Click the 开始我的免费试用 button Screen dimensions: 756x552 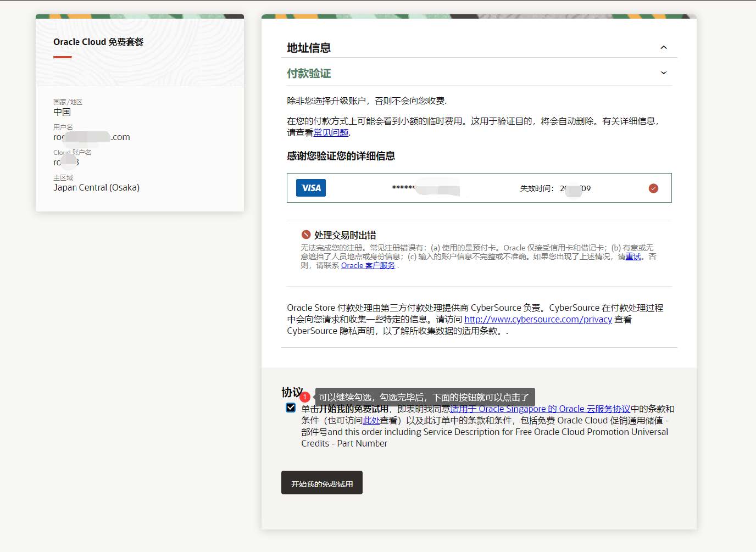[x=322, y=483]
